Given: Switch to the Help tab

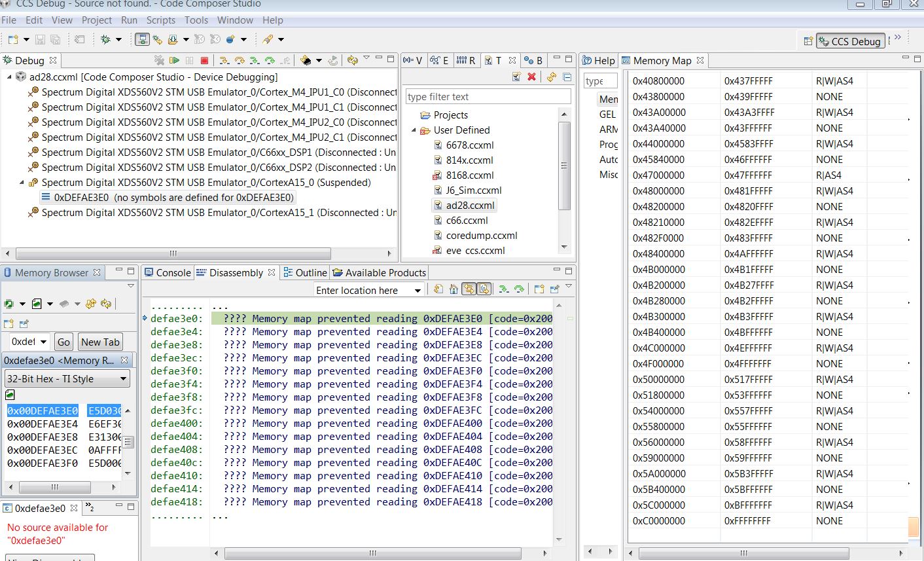Looking at the screenshot, I should [599, 60].
